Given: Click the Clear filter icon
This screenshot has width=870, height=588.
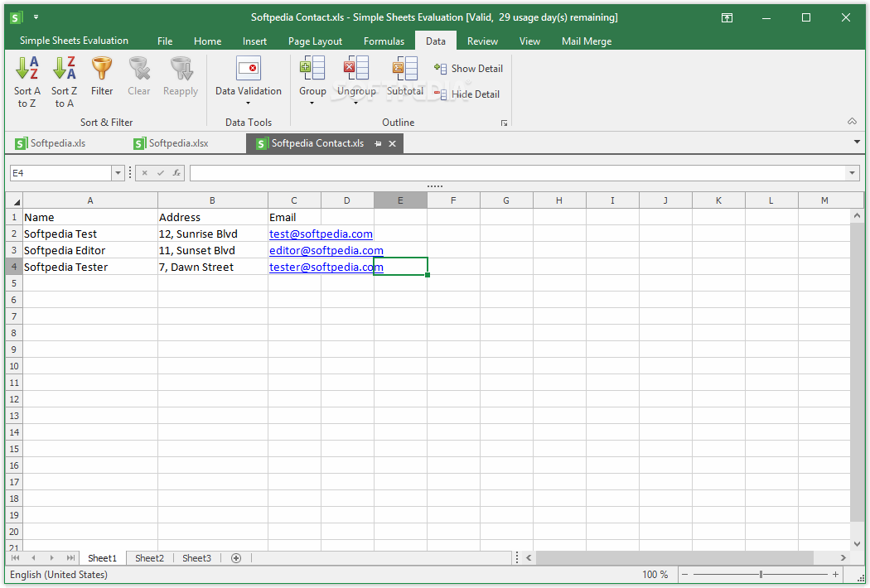Looking at the screenshot, I should click(138, 76).
